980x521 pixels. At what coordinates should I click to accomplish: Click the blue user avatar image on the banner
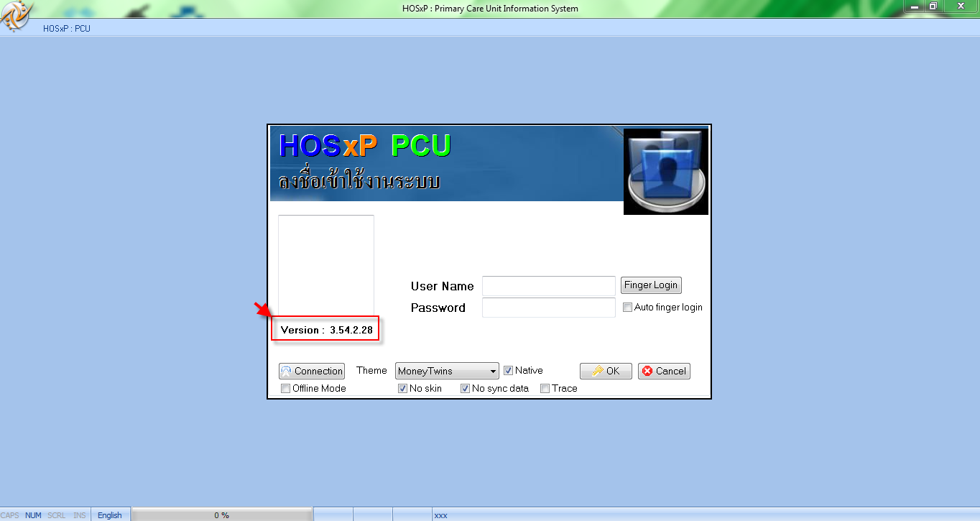point(665,170)
